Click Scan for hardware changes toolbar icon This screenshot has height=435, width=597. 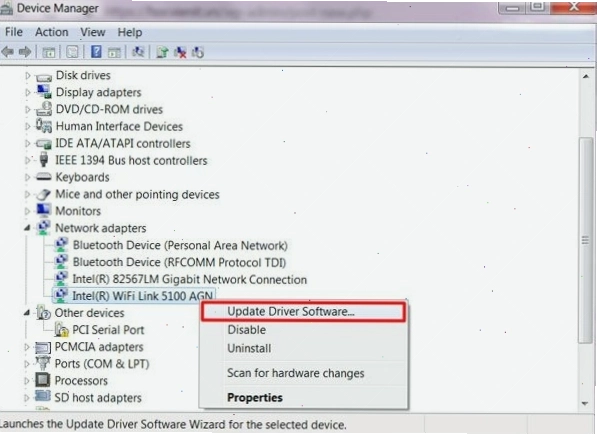point(138,52)
